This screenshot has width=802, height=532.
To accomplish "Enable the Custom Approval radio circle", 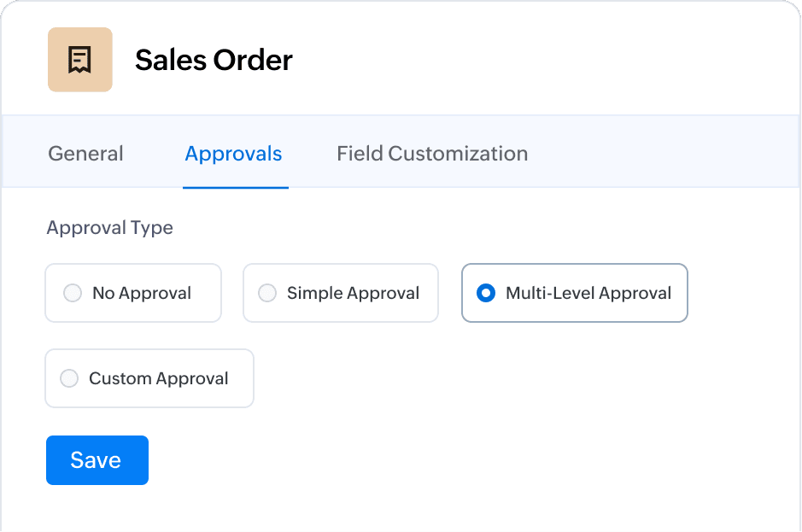I will [69, 378].
